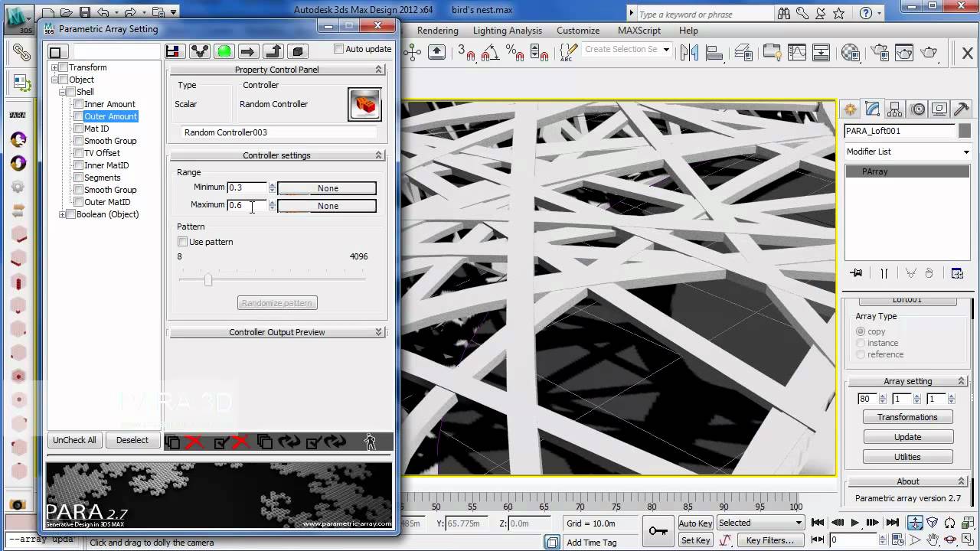Select the Mirror tool in main toolbar
980x551 pixels.
point(690,52)
